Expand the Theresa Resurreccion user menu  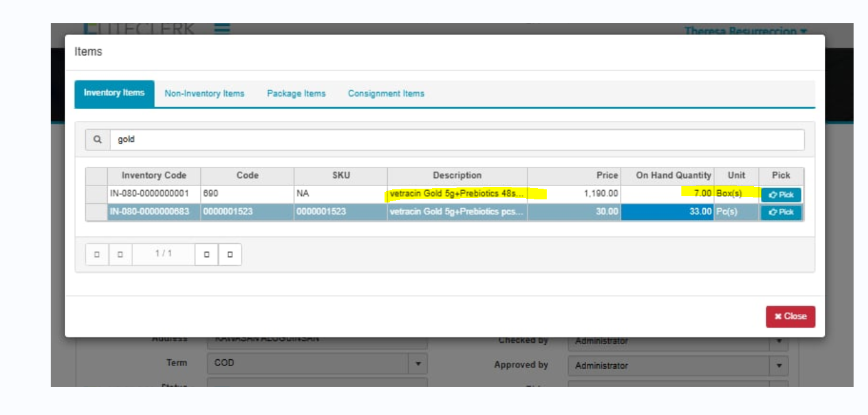(x=745, y=31)
